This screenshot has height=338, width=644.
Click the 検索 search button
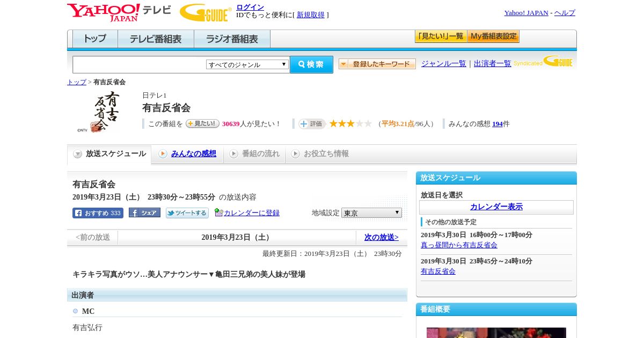[311, 64]
